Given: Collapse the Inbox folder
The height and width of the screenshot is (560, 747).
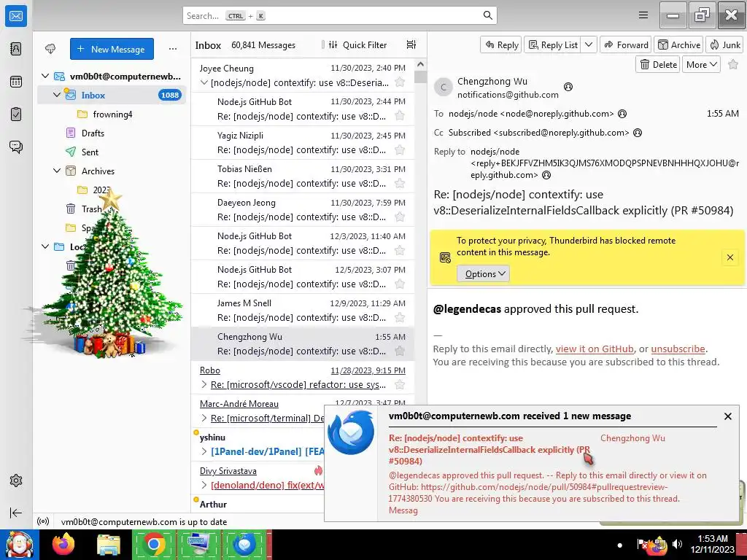Looking at the screenshot, I should (57, 95).
